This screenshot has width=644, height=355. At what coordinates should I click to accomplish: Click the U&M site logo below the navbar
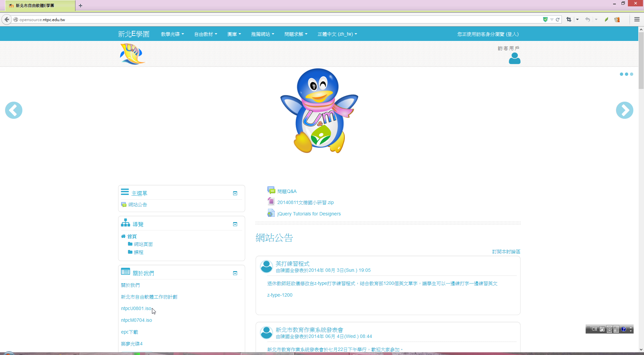click(132, 54)
